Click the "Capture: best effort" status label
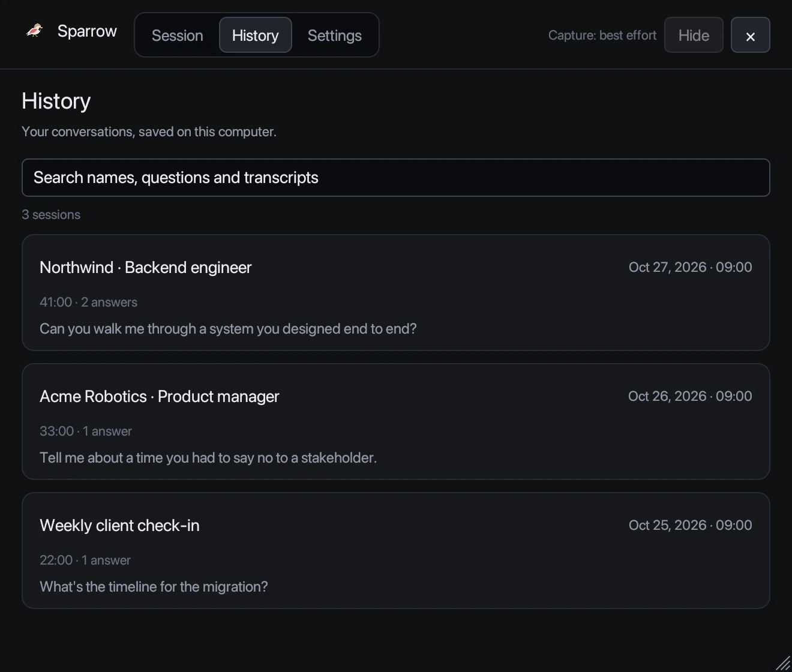Viewport: 792px width, 672px height. (602, 35)
